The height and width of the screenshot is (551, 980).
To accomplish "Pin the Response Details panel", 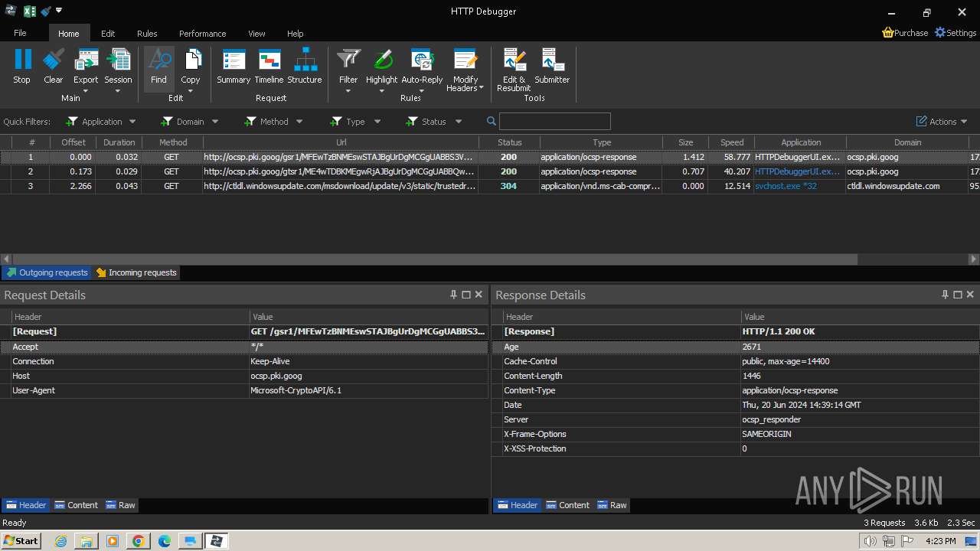I will point(945,295).
